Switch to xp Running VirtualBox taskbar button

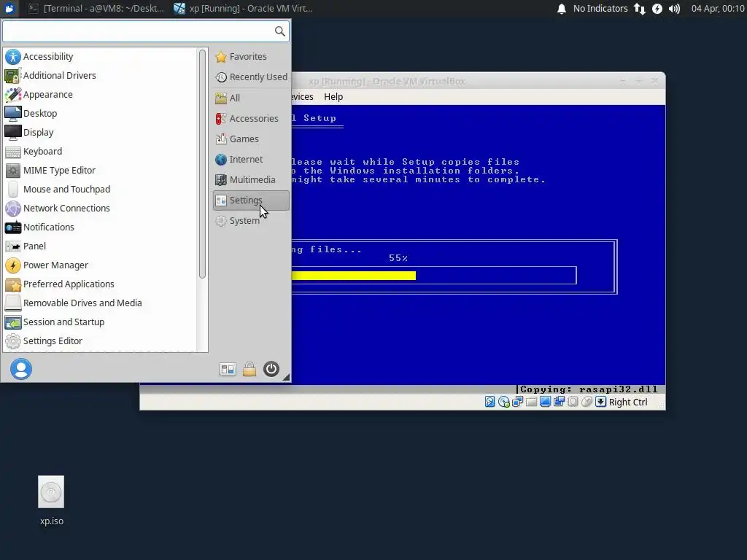[243, 9]
